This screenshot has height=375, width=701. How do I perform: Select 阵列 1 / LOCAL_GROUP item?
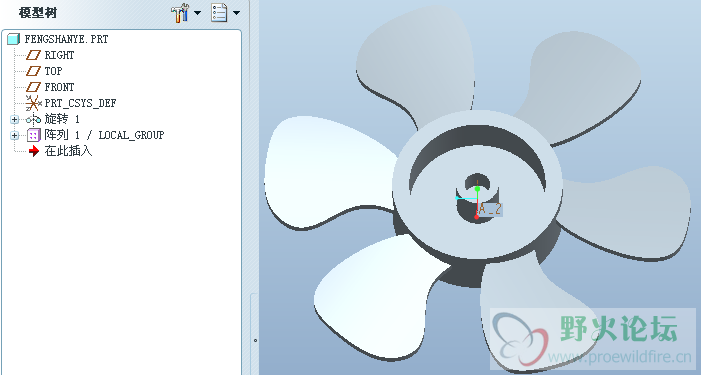point(104,135)
